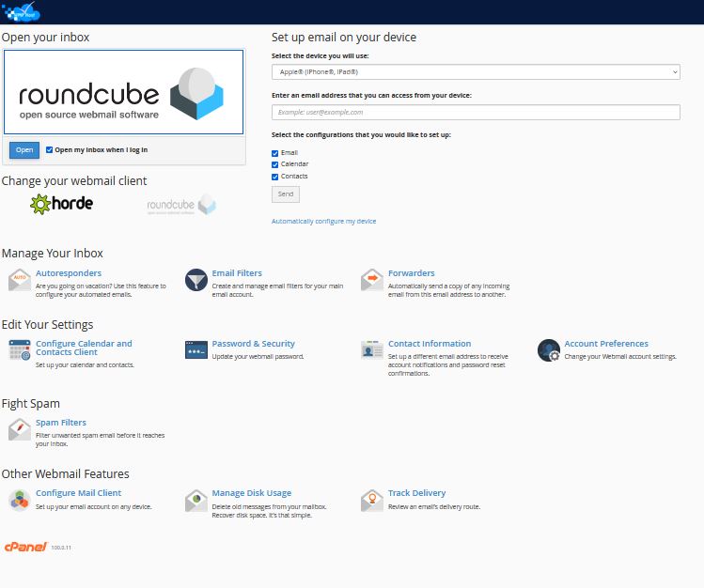Screen dimensions: 704x588
Task: Click the "Set up email on your device" heading
Action: click(344, 38)
